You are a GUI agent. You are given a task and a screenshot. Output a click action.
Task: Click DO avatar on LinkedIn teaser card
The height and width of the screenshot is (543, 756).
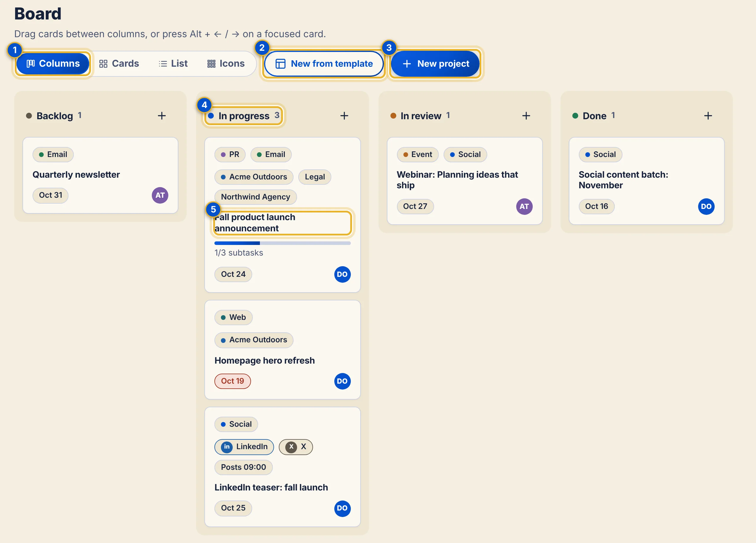point(342,508)
